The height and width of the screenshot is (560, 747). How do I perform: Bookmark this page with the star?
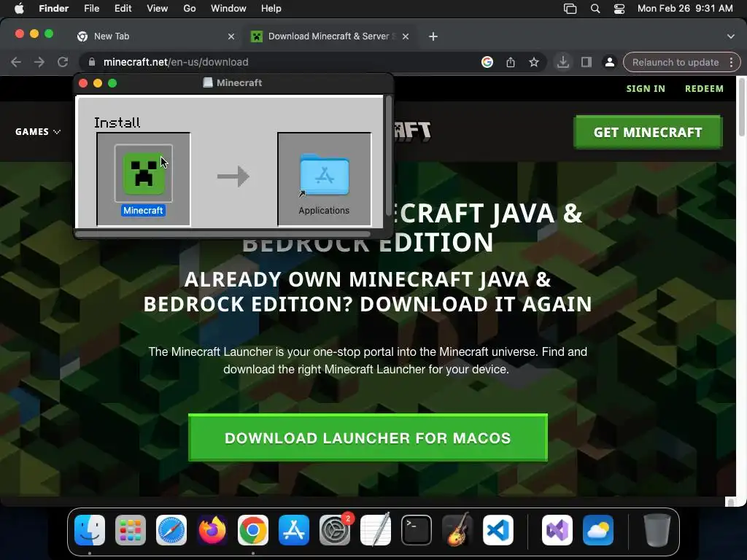tap(533, 63)
